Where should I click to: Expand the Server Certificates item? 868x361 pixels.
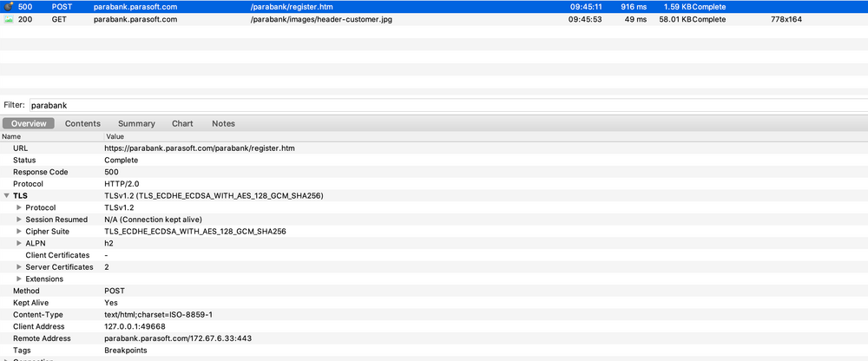click(19, 267)
